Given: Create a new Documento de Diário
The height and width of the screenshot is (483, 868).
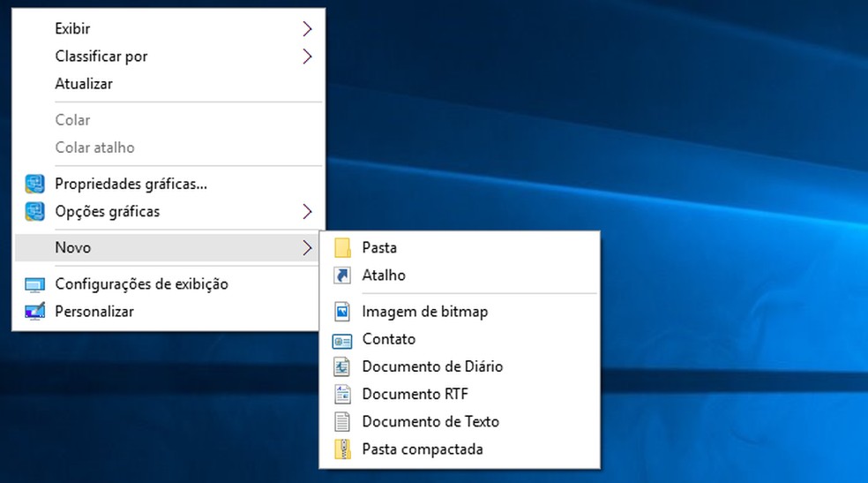Looking at the screenshot, I should tap(460, 366).
